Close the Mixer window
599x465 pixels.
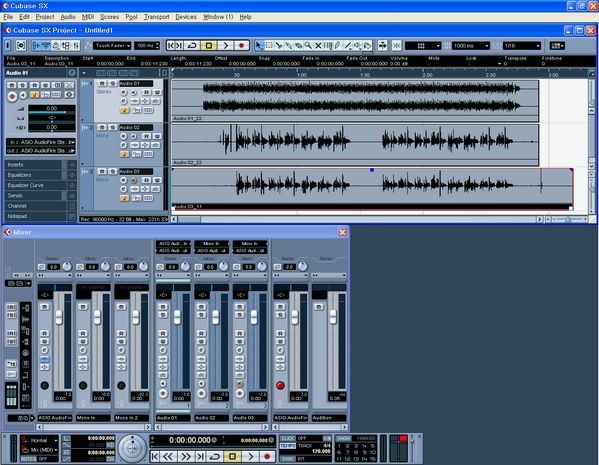(342, 232)
